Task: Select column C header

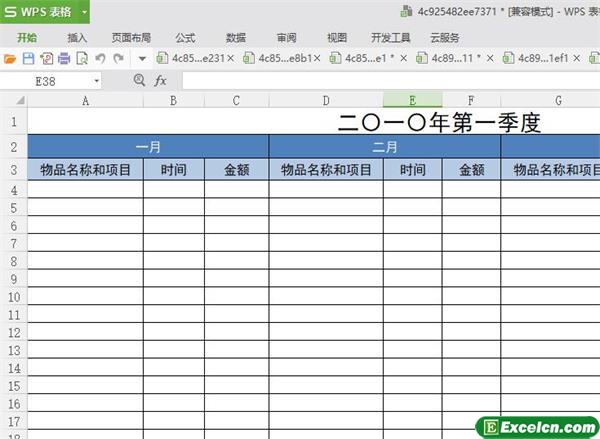Action: coord(236,101)
